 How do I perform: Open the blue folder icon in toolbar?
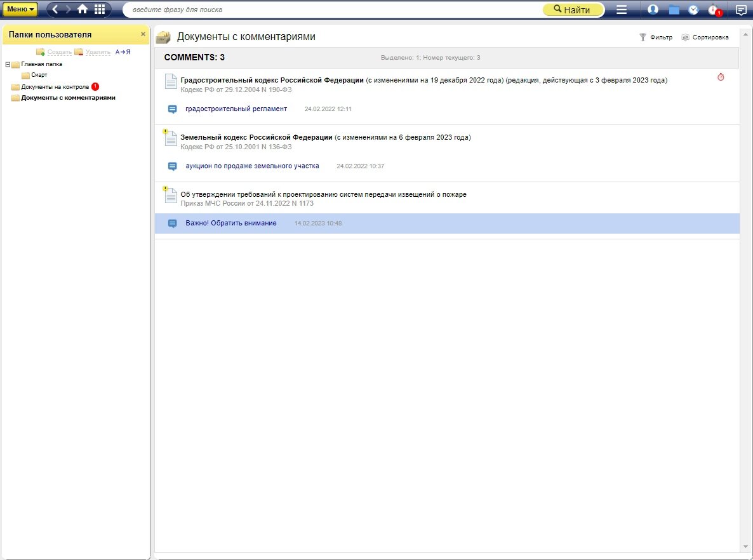674,10
